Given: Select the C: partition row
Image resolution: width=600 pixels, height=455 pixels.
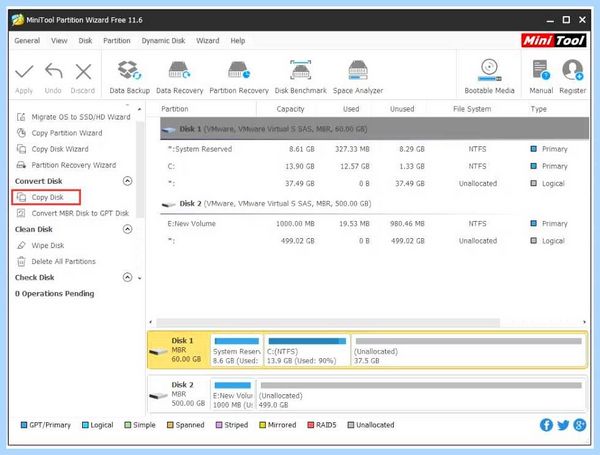Looking at the screenshot, I should tap(374, 166).
